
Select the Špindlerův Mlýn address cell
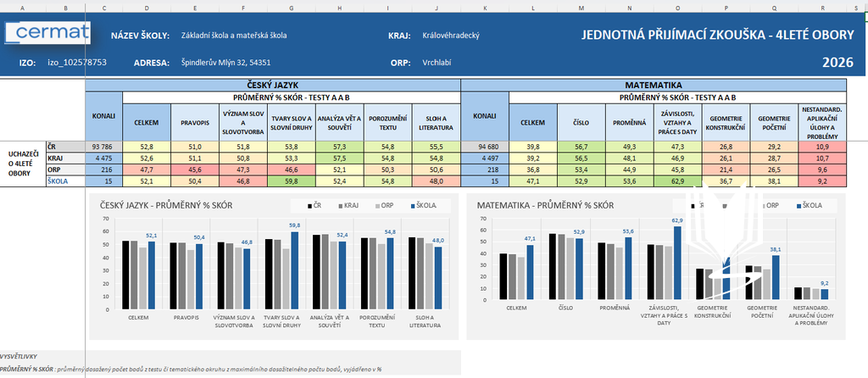[x=225, y=63]
